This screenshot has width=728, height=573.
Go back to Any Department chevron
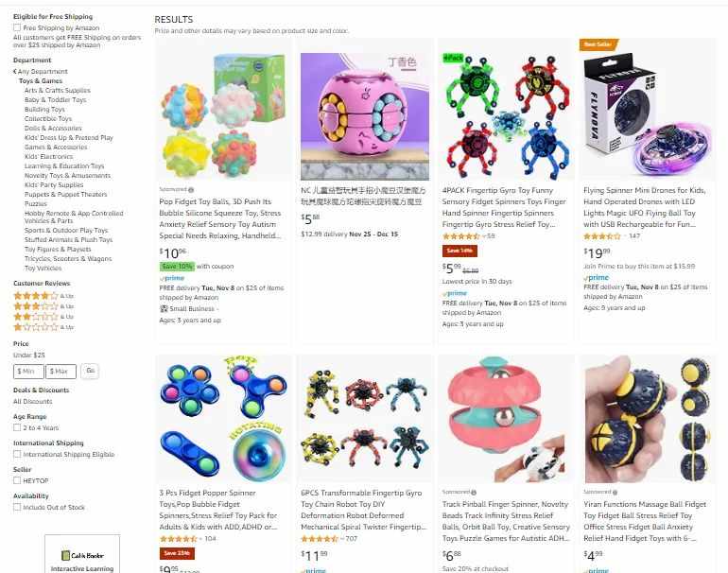tap(15, 71)
